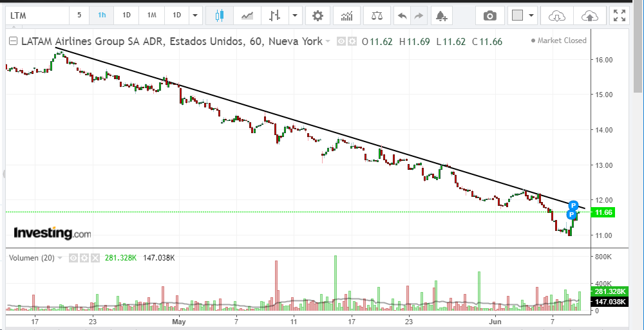Expand Volumen (20) dropdown arrow
644x330 pixels.
tap(60, 258)
